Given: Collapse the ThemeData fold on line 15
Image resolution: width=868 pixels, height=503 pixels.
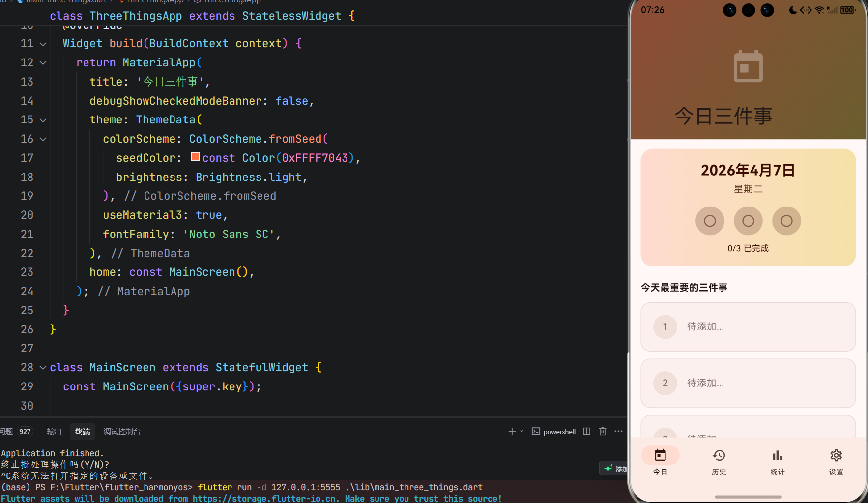Looking at the screenshot, I should tap(43, 120).
